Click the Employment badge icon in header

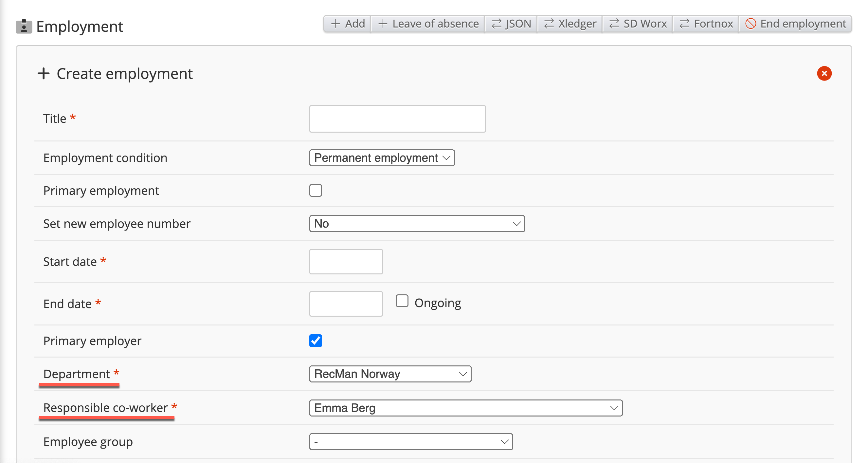click(24, 26)
